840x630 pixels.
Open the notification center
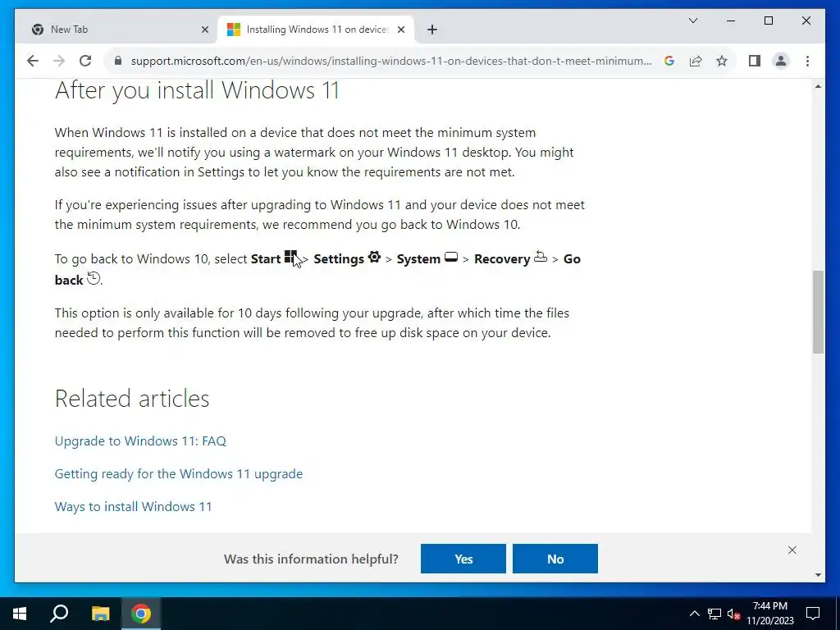813,614
